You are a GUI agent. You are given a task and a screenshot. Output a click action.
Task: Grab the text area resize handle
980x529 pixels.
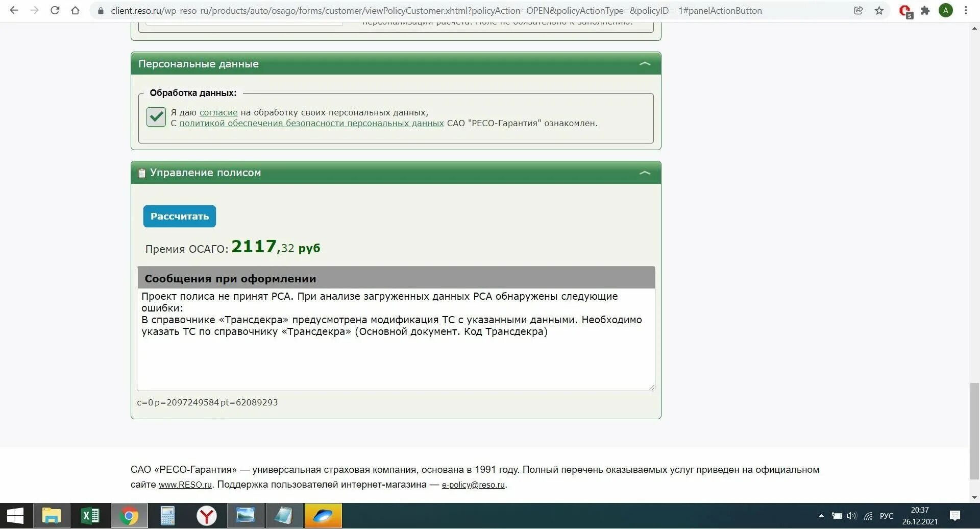[x=652, y=388]
